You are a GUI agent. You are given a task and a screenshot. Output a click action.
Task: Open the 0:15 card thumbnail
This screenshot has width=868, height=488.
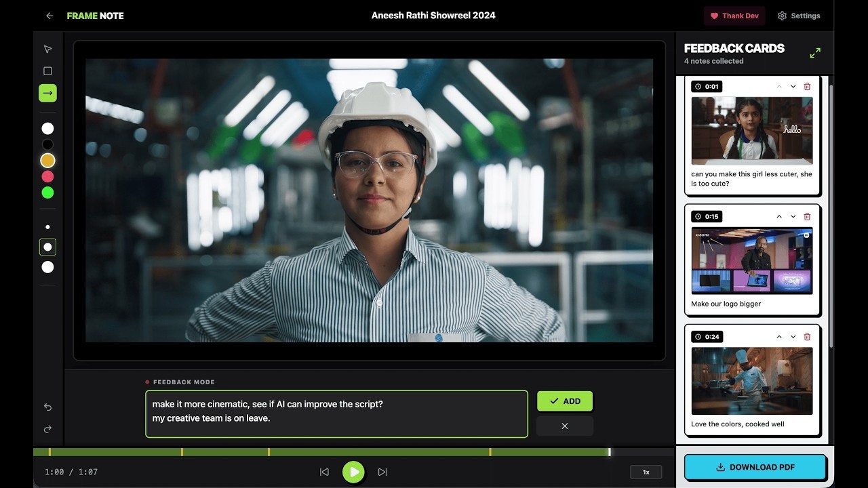point(752,260)
